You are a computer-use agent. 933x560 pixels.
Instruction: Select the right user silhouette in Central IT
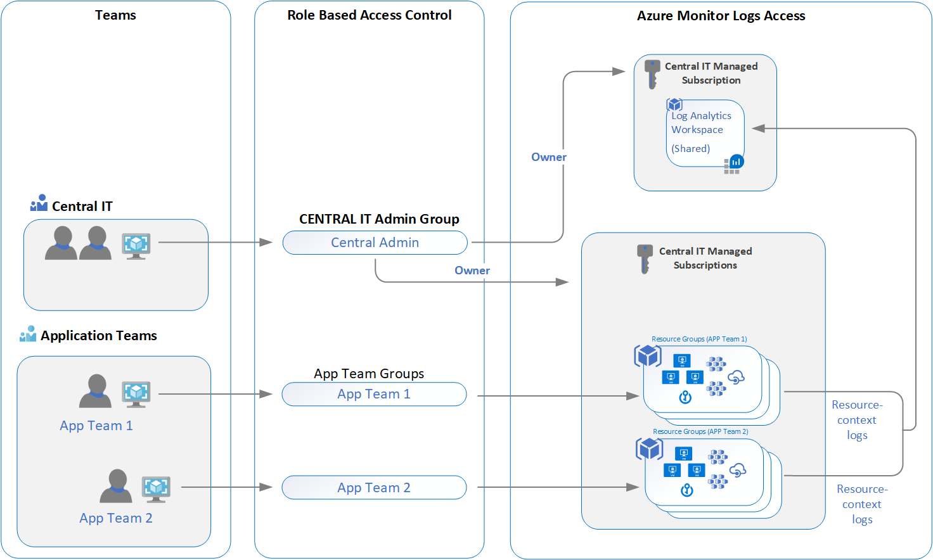[96, 243]
